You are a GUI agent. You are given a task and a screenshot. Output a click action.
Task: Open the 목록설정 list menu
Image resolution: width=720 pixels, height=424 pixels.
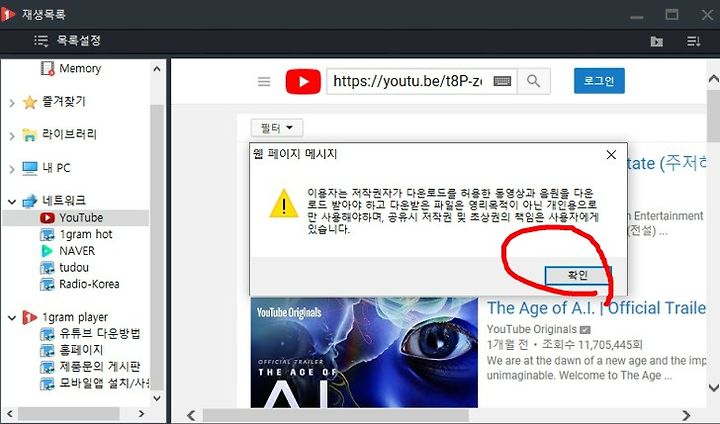pyautogui.click(x=79, y=40)
